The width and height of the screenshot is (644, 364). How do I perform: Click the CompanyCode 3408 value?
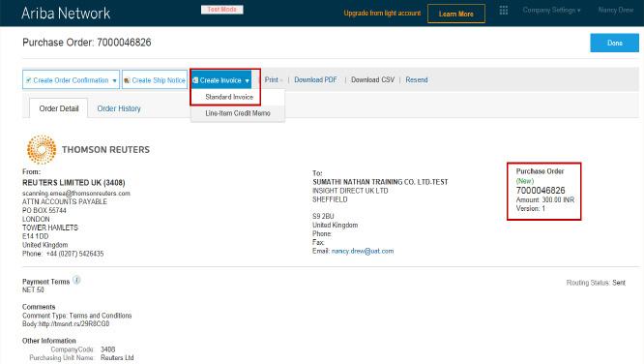click(x=107, y=349)
